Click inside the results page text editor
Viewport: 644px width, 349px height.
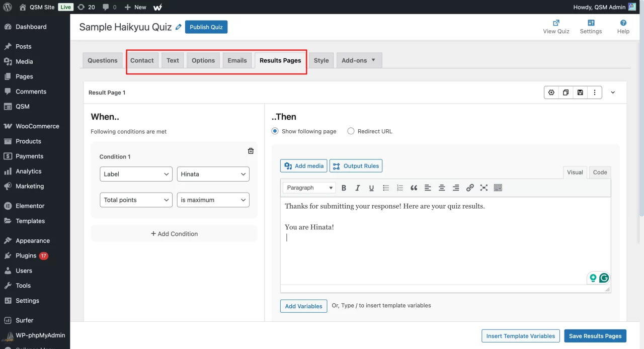445,251
